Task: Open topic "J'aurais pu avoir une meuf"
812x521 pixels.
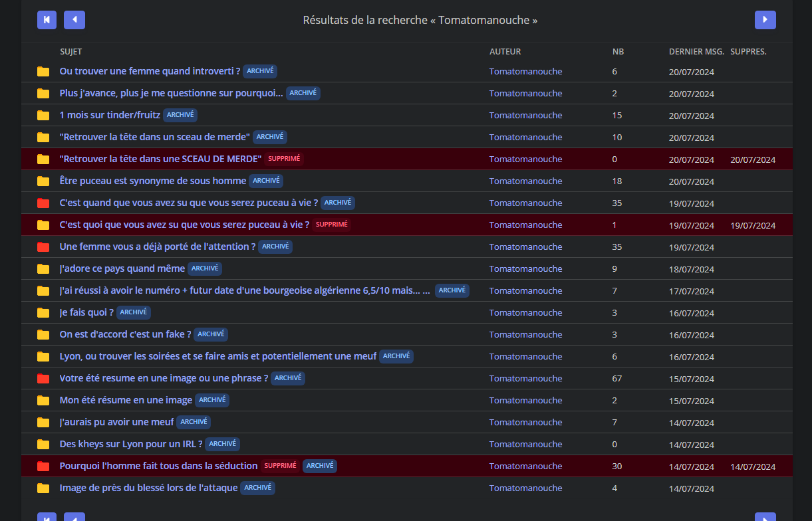Action: [117, 422]
